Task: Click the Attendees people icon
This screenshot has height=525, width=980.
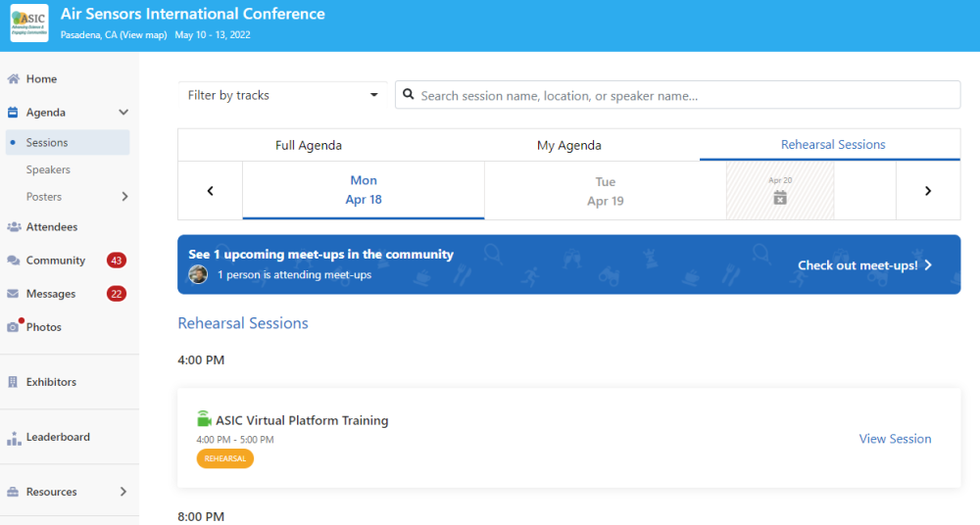Action: click(13, 227)
